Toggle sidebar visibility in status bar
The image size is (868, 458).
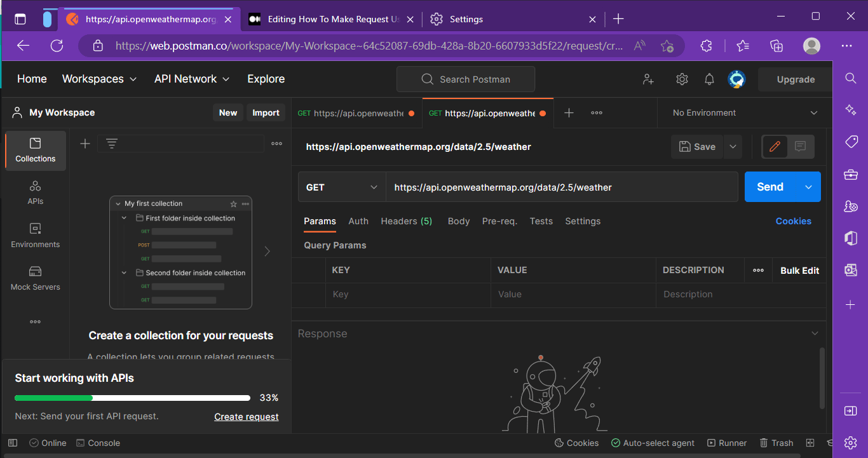click(13, 443)
